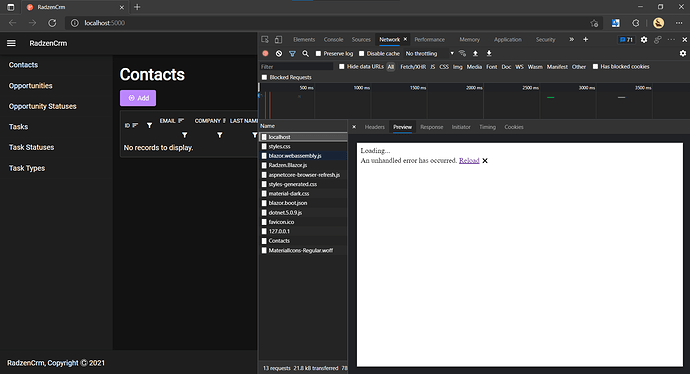Viewport: 690px width, 374px height.
Task: Click export HAR download arrow icon
Action: coord(489,53)
